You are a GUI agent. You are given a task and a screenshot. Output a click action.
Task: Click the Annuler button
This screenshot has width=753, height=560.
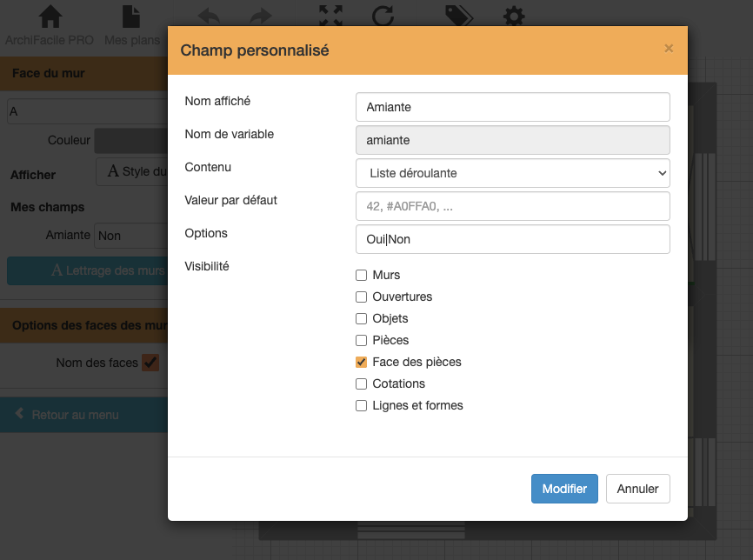click(x=637, y=489)
